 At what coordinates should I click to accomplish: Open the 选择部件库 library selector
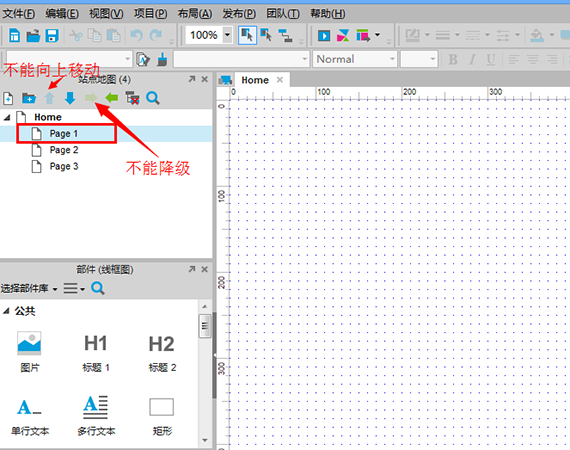(29, 289)
